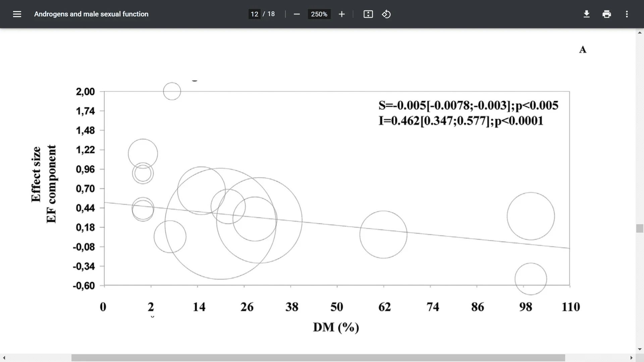Screen dimensions: 644x362
Task: Click the y-axis value '1,74'
Action: point(85,111)
